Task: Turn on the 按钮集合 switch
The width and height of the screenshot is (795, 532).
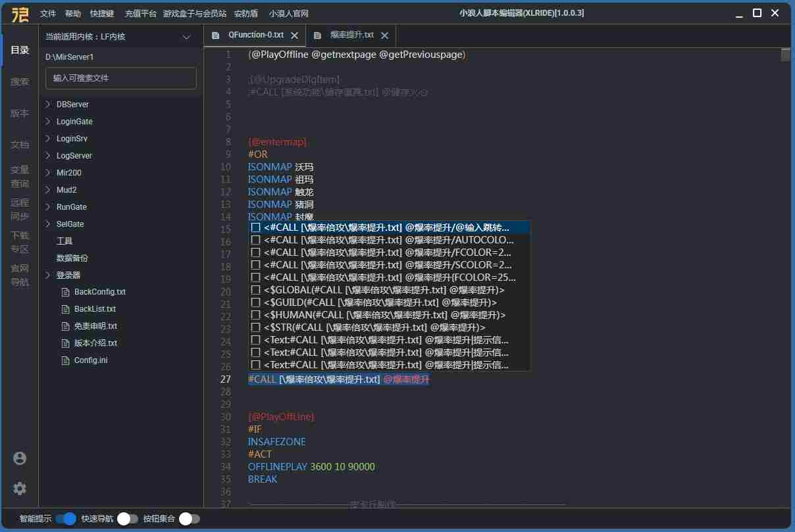Action: (189, 519)
